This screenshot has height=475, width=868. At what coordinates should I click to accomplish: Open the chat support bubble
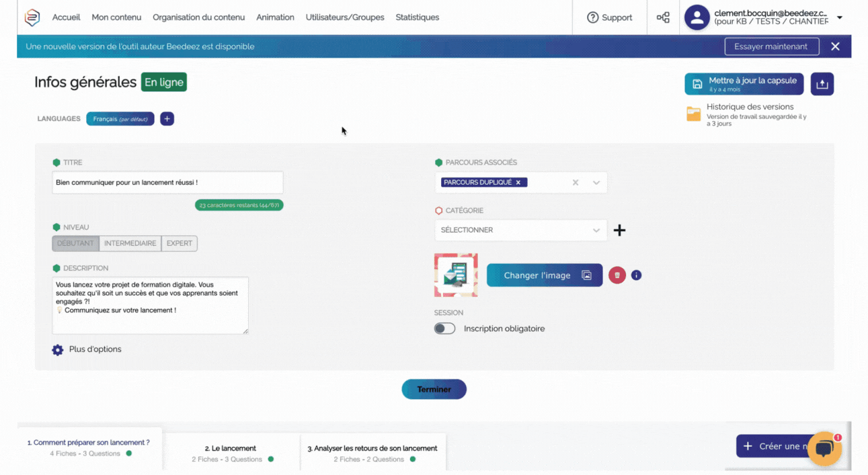pos(824,448)
